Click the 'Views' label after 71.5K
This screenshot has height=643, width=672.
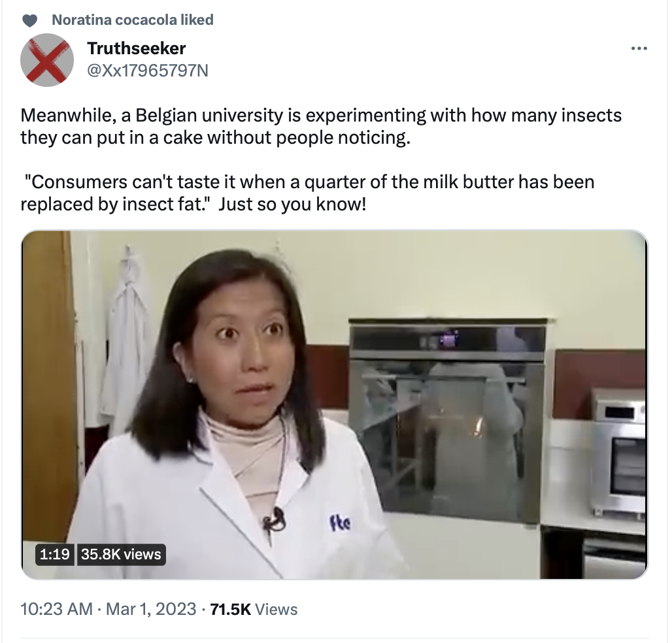coord(276,609)
